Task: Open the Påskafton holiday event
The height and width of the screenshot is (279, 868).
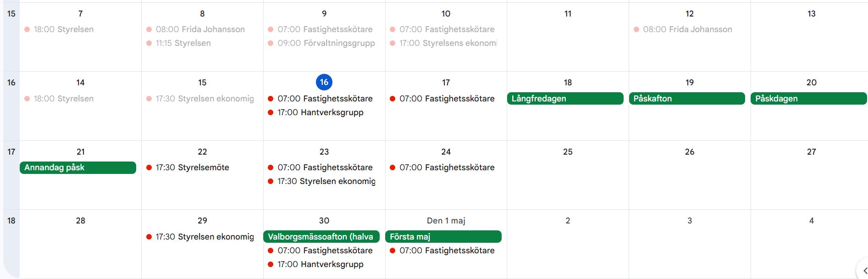Action: coord(687,99)
